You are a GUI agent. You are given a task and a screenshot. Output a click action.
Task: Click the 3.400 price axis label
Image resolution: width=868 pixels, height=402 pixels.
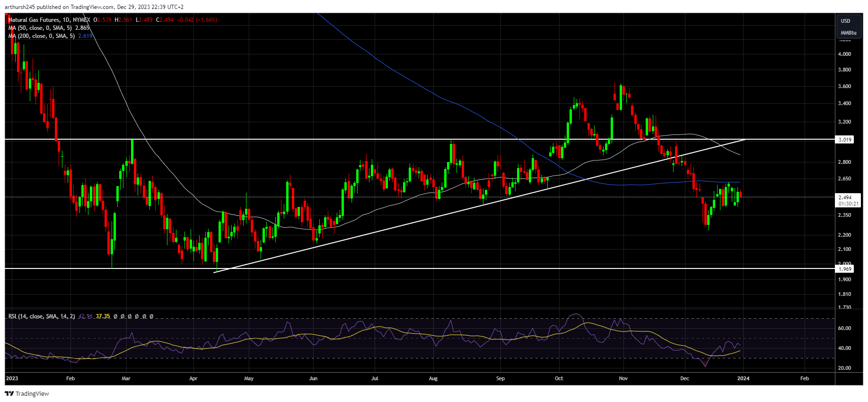[x=844, y=103]
